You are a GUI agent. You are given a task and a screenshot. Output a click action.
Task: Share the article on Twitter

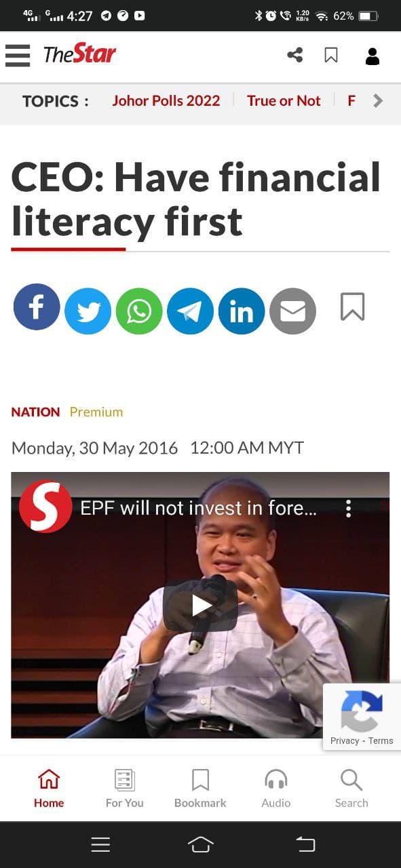coord(88,311)
